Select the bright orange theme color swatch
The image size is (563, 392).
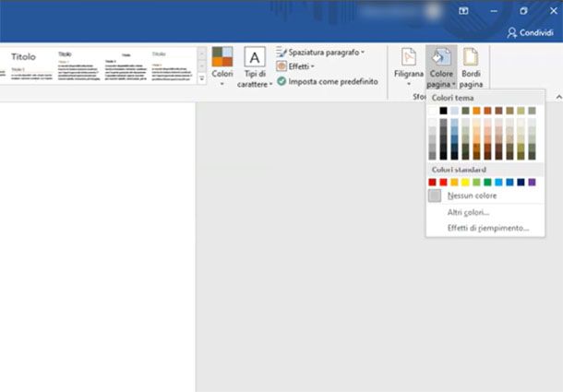click(476, 111)
